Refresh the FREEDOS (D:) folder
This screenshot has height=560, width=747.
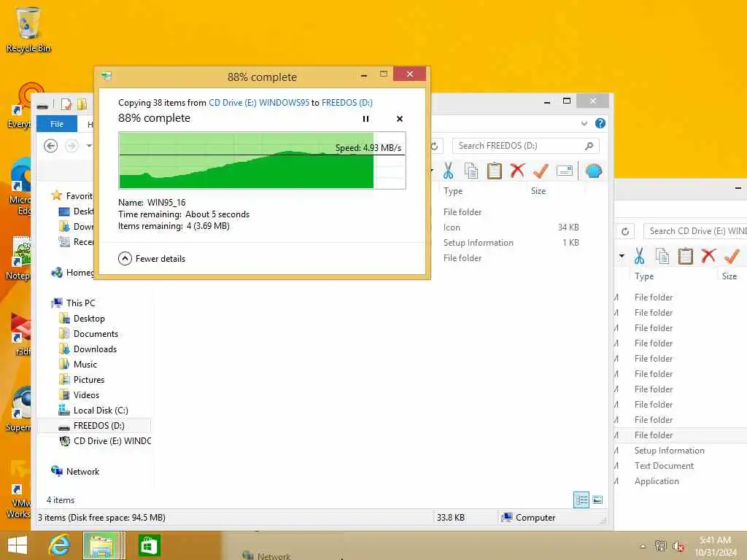click(435, 146)
